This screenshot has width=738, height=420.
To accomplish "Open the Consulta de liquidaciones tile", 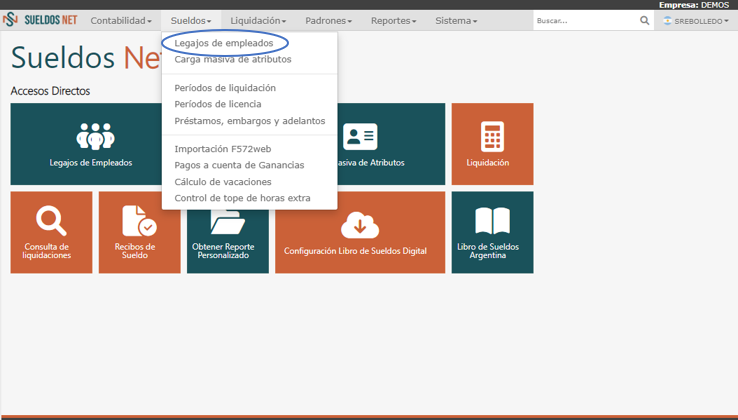I will click(51, 232).
